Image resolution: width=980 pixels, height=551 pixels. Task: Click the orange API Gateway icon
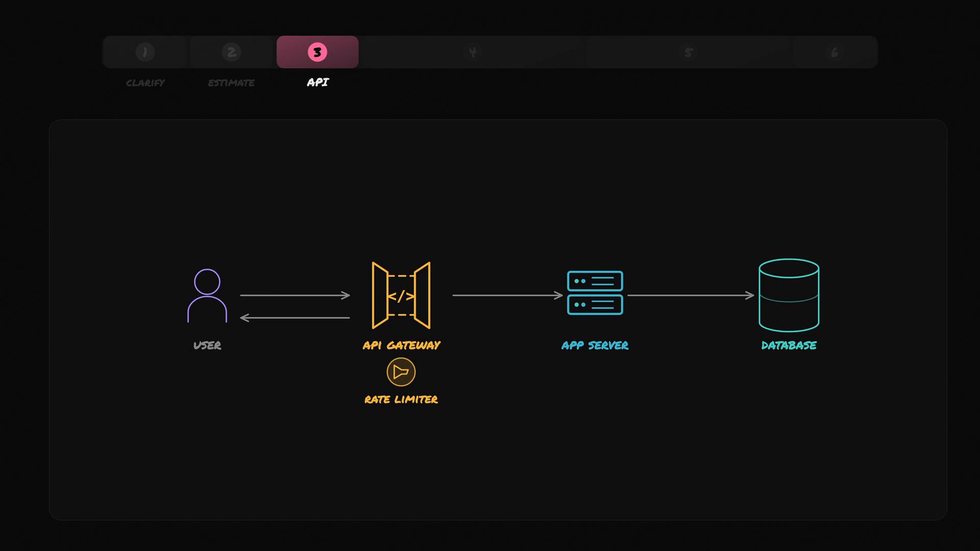coord(401,295)
